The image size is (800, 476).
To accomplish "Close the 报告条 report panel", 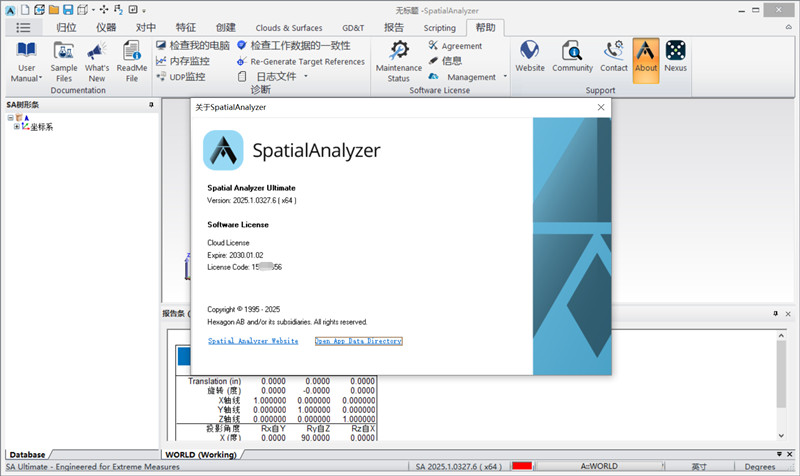I will (788, 314).
